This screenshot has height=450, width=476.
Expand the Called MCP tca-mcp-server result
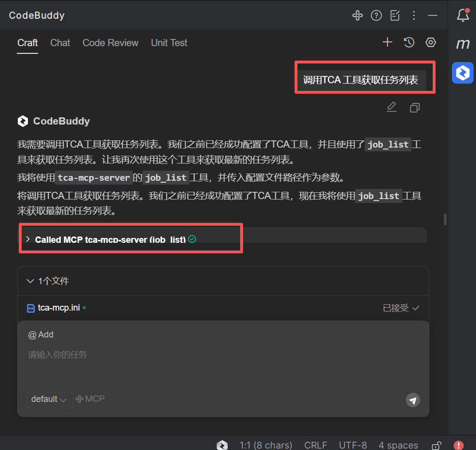[x=28, y=239]
